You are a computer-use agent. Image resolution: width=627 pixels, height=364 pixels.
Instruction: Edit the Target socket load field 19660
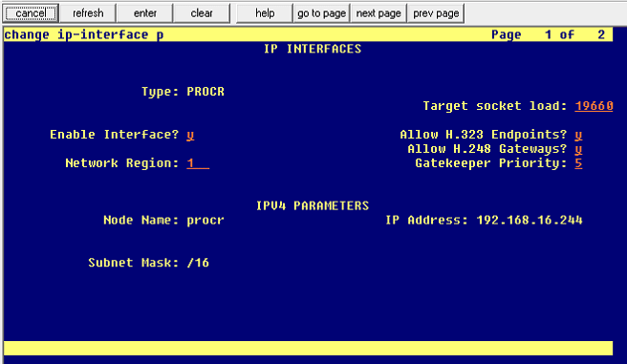(594, 106)
